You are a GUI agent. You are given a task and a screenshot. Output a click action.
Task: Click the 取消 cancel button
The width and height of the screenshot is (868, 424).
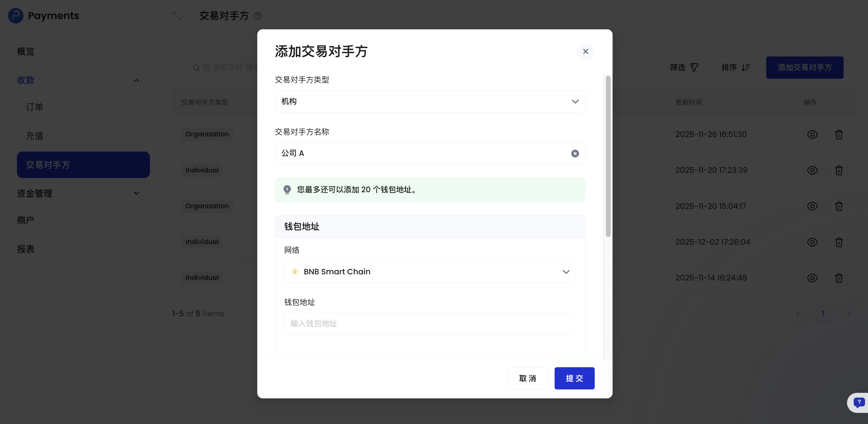pos(528,378)
